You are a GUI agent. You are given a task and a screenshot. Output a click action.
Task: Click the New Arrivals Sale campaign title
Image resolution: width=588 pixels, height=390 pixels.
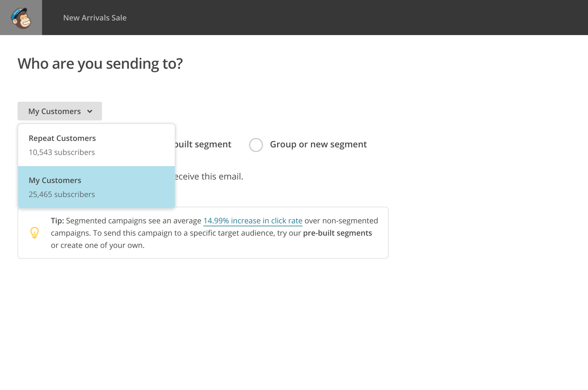pos(95,18)
